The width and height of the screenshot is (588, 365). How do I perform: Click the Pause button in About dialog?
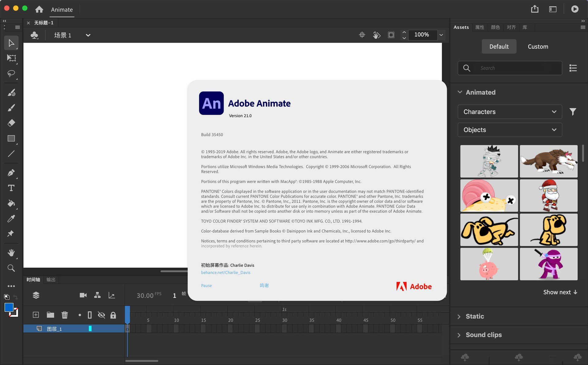(x=206, y=286)
